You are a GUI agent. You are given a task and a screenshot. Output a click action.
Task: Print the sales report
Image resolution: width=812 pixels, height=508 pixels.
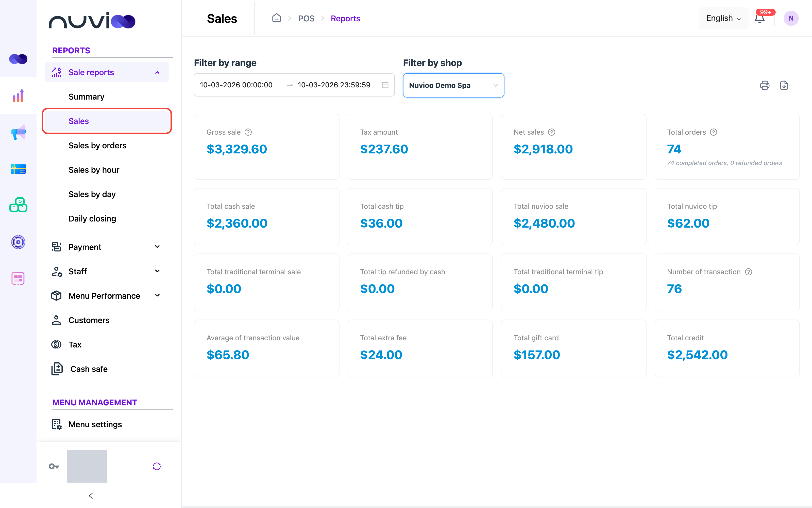click(765, 85)
